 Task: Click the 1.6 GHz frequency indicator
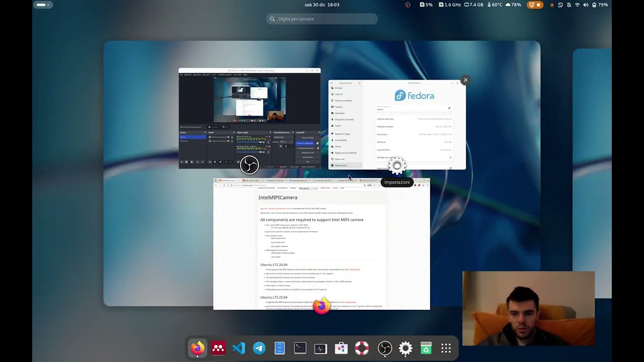pos(450,5)
